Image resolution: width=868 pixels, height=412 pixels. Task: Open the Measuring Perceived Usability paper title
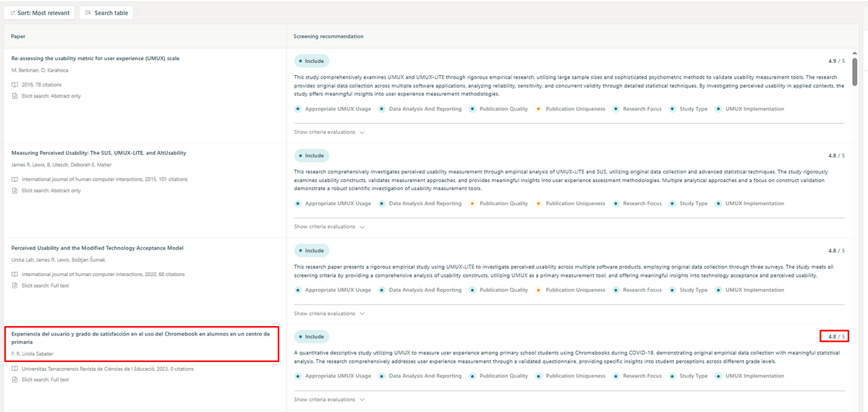coord(98,153)
